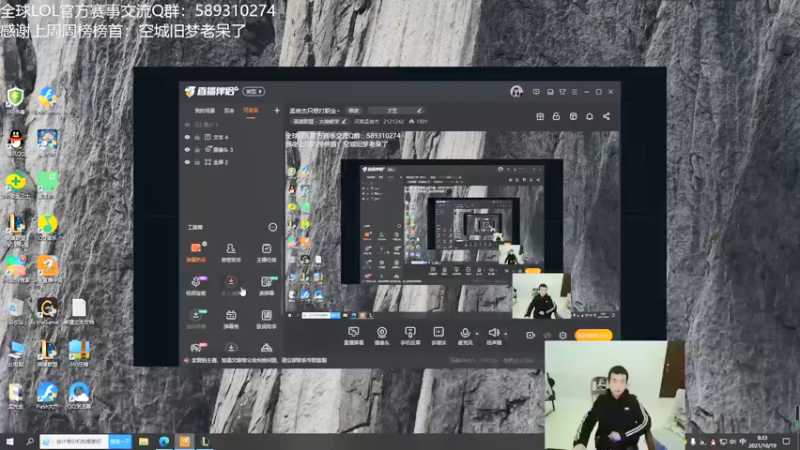Open the 主播任务 checklist tool
The height and width of the screenshot is (450, 800).
(266, 252)
